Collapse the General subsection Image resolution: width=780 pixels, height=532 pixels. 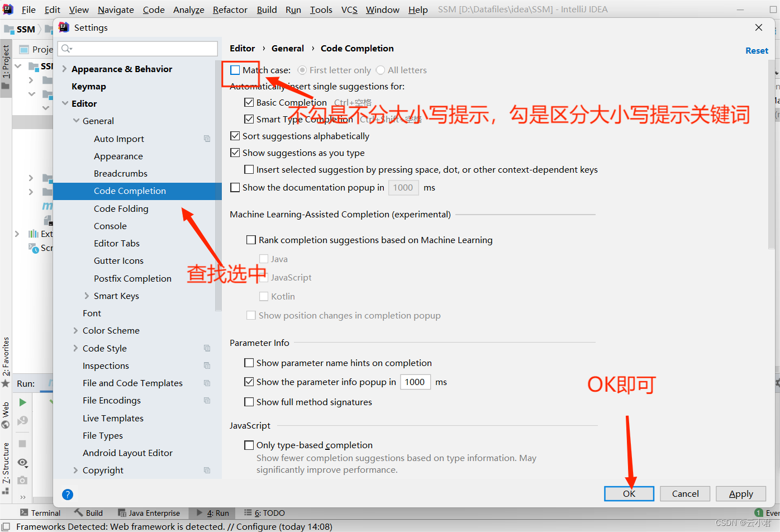[76, 121]
